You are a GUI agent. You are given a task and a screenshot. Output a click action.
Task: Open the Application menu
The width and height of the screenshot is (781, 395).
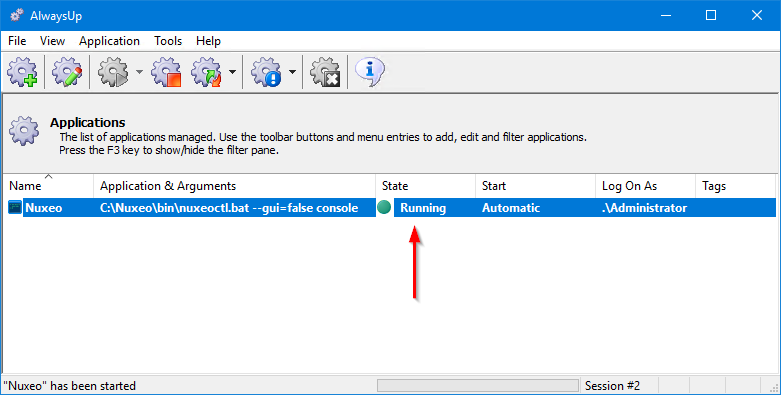tap(109, 41)
